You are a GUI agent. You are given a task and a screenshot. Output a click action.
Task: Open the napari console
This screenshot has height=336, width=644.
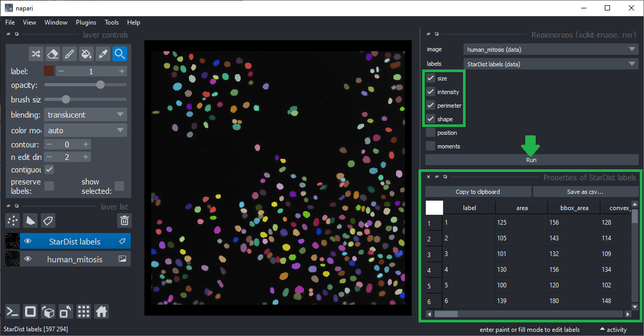[x=13, y=312]
